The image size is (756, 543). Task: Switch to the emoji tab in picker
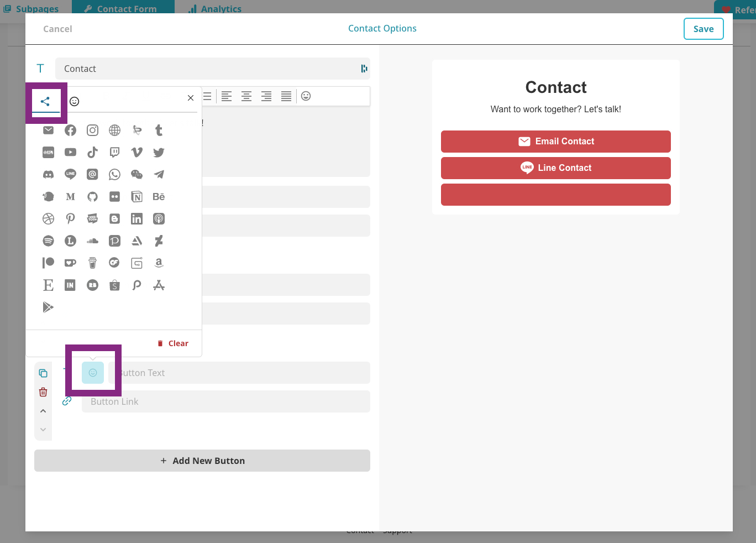[x=75, y=101]
